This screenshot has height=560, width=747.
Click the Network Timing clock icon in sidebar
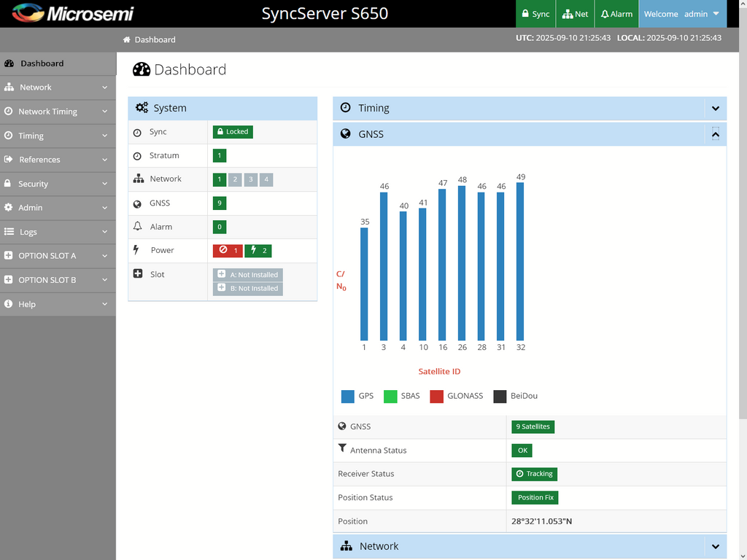pyautogui.click(x=8, y=111)
